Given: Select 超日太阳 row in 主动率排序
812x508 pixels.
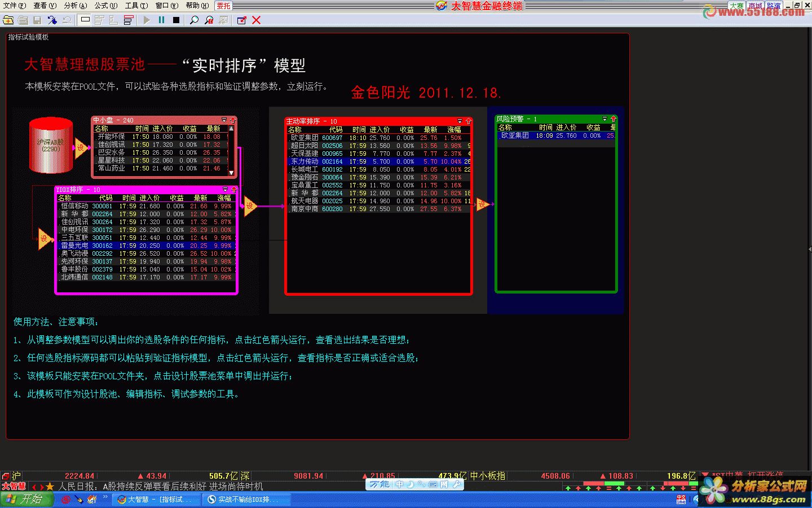Looking at the screenshot, I should (x=378, y=146).
